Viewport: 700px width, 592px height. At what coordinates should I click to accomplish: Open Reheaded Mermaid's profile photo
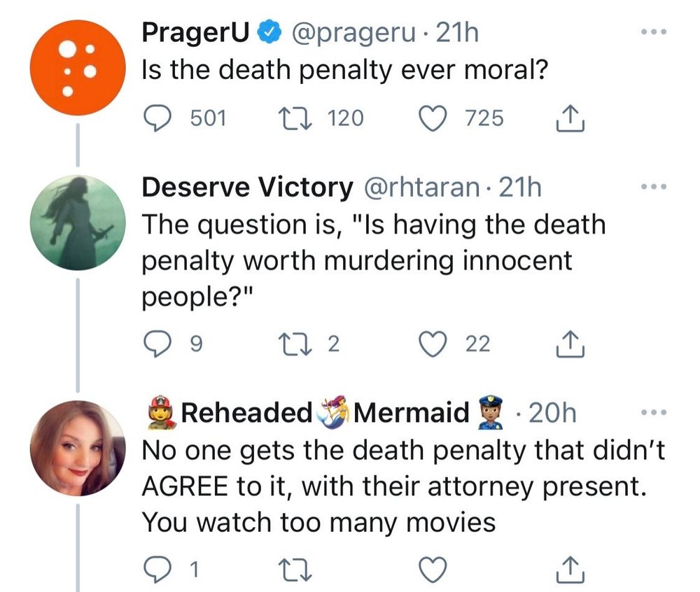pyautogui.click(x=77, y=448)
